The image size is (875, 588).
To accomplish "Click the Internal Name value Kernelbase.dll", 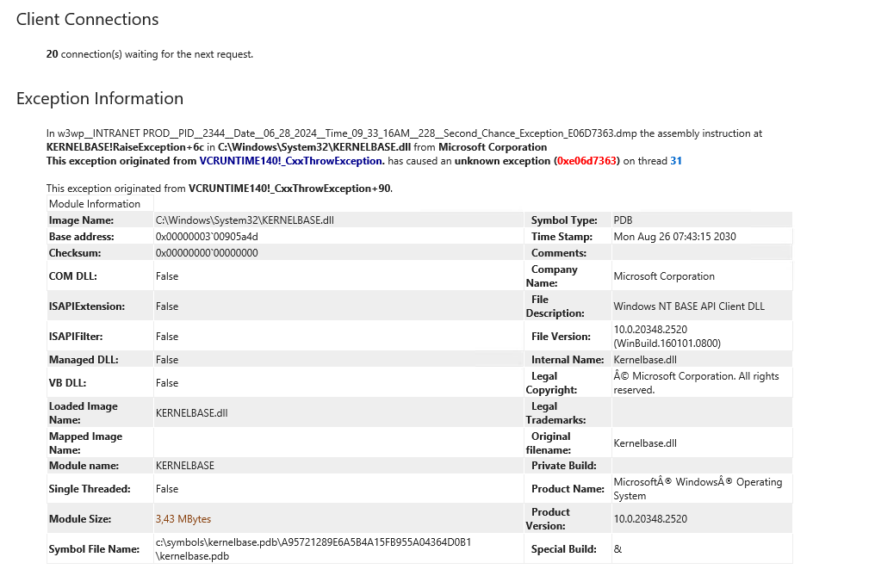I will pos(645,359).
